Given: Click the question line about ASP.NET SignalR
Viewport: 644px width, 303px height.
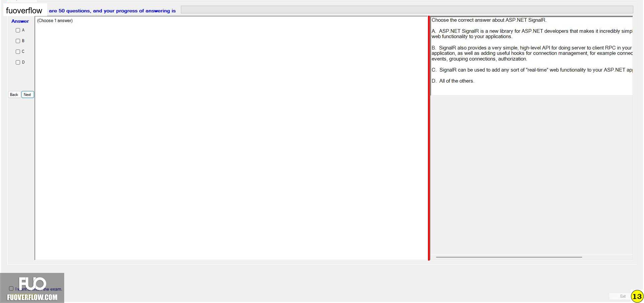Looking at the screenshot, I should pyautogui.click(x=489, y=20).
